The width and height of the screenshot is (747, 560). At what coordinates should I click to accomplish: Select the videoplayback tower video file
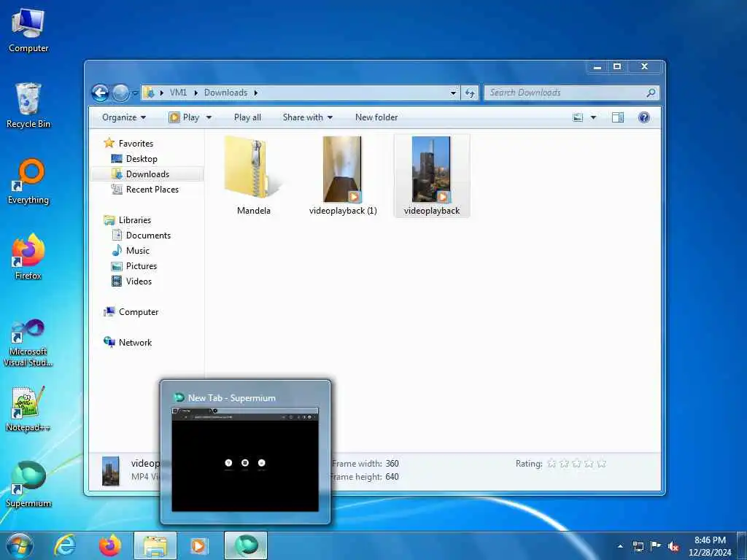[x=432, y=175]
